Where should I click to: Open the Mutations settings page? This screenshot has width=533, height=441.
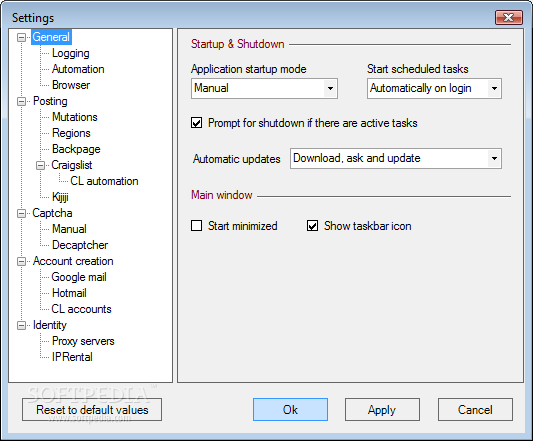[x=75, y=117]
